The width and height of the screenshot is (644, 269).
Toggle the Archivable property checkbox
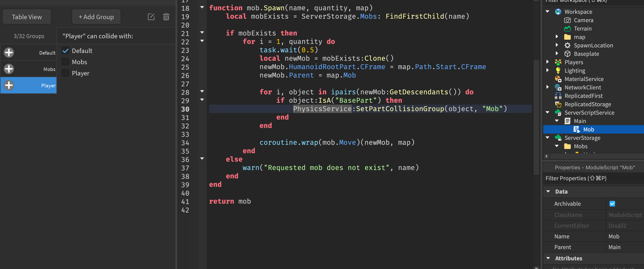[x=612, y=204]
